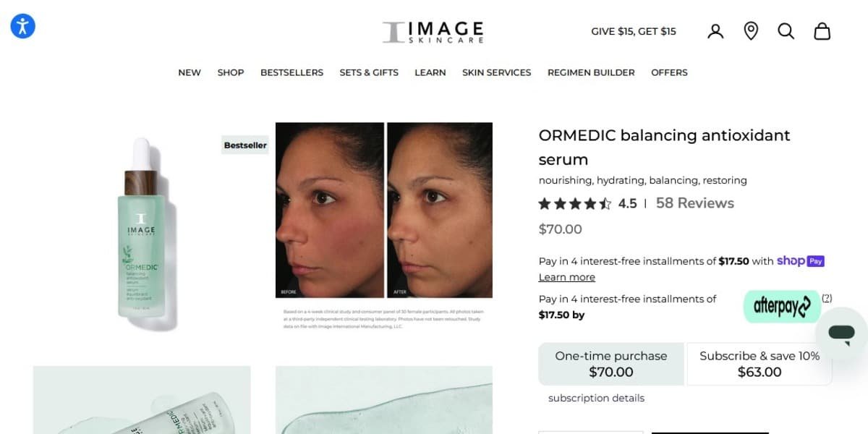This screenshot has width=868, height=434.
Task: Select the One-time purchase option
Action: pos(611,364)
